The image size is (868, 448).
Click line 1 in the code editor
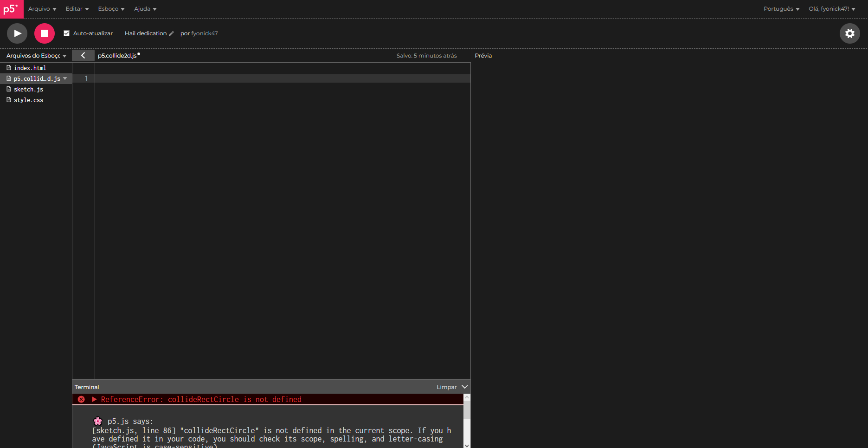tap(283, 78)
